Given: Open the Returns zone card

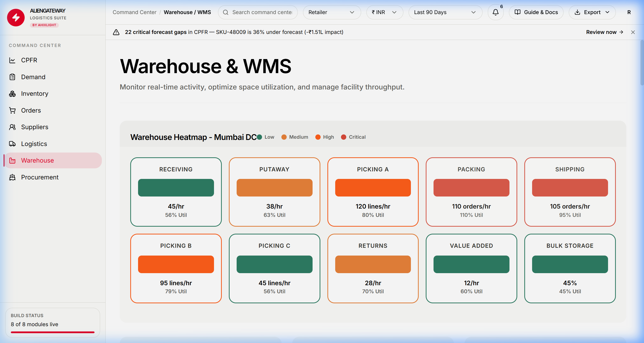Looking at the screenshot, I should 373,268.
